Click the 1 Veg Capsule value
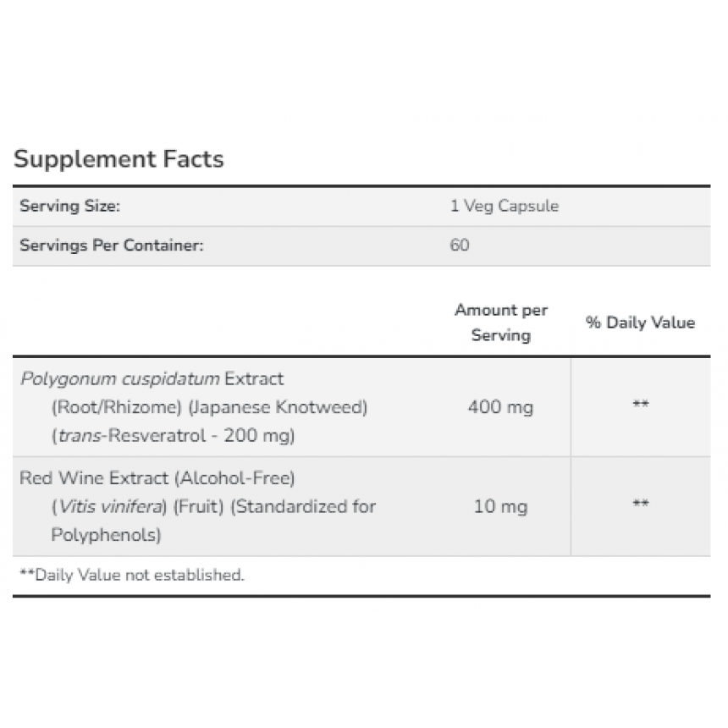The height and width of the screenshot is (728, 728). point(505,206)
